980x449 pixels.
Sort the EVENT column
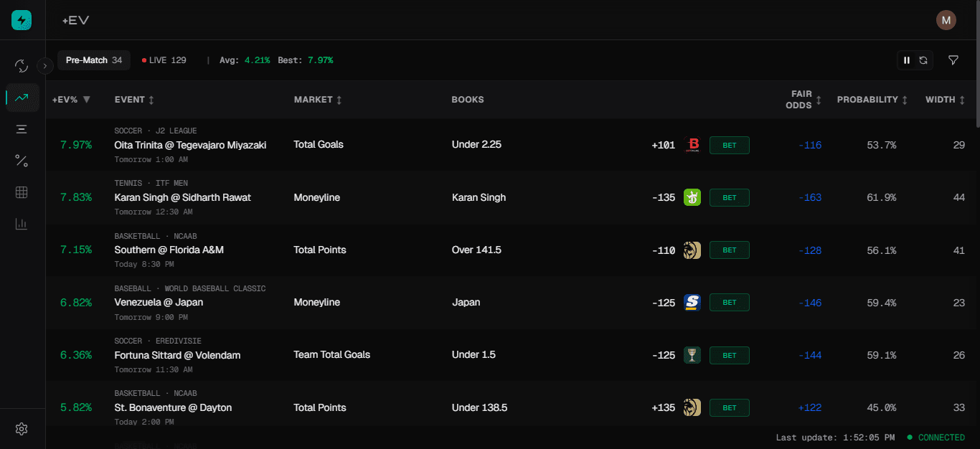pos(133,100)
